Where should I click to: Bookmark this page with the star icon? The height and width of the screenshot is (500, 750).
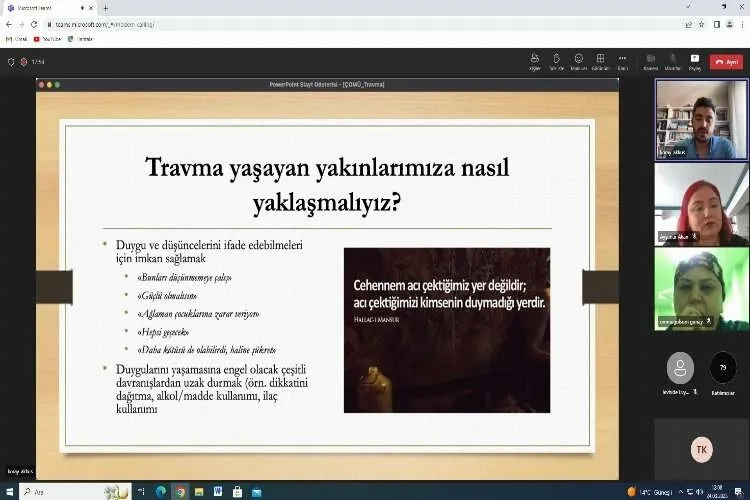pos(702,24)
